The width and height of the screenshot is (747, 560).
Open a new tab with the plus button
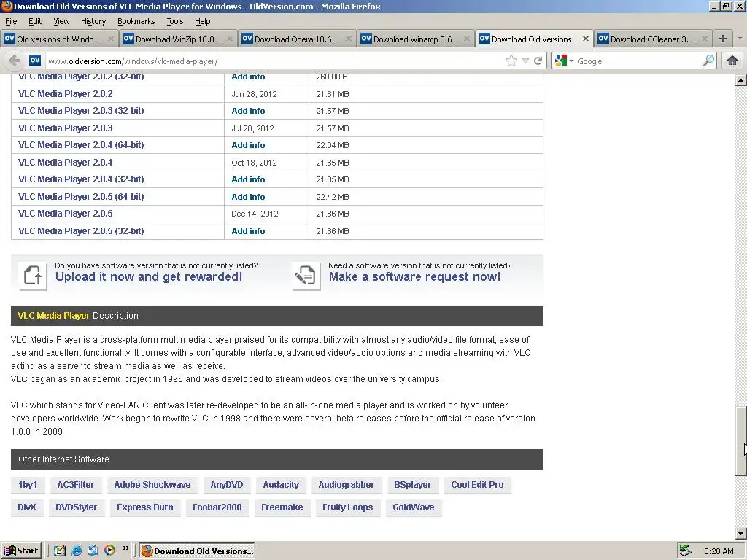pos(723,39)
